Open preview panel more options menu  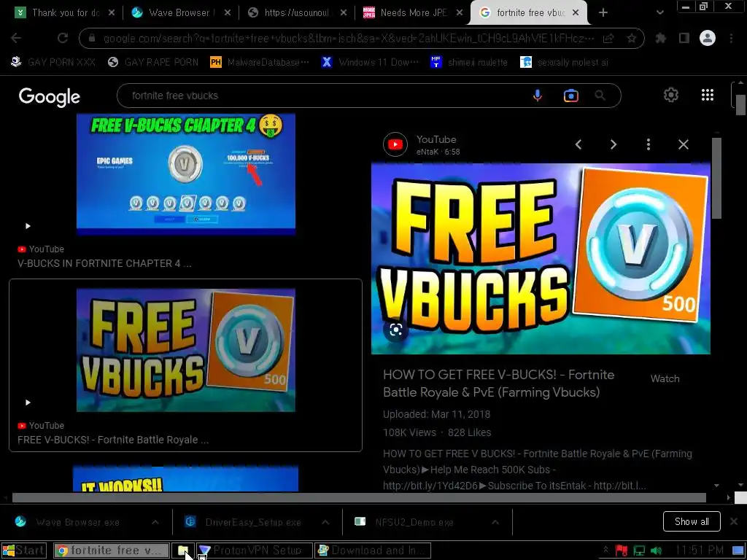(649, 144)
